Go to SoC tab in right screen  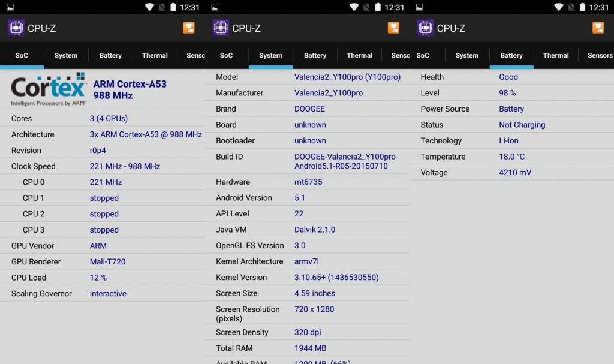[423, 55]
